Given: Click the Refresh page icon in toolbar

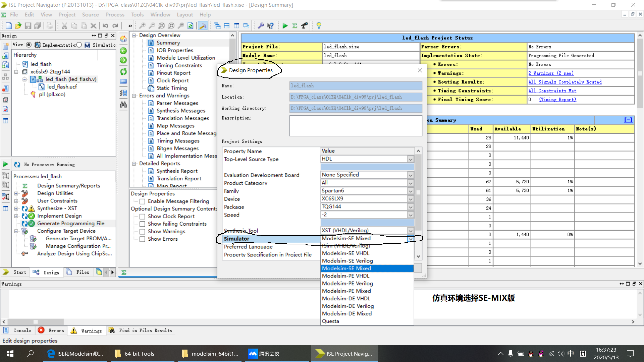Looking at the screenshot, I should pos(191,26).
